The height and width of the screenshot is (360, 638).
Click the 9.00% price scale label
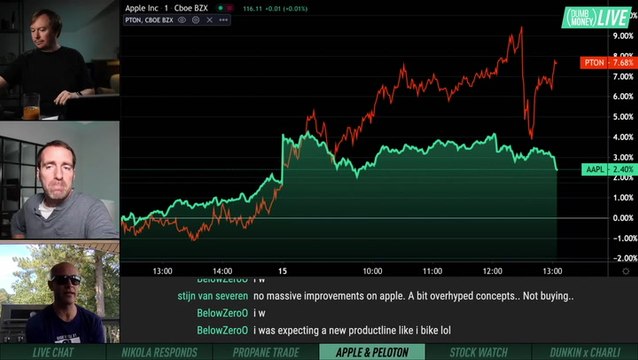coord(623,36)
